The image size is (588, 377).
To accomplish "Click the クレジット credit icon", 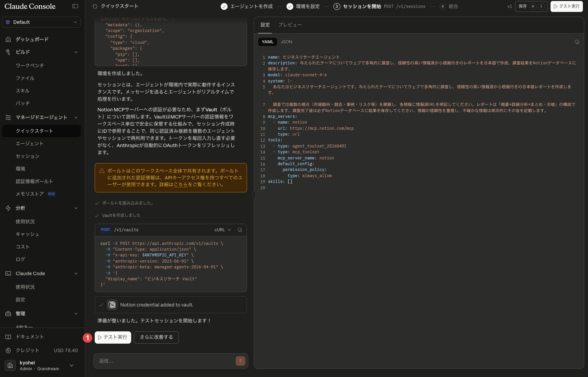I will click(8, 350).
